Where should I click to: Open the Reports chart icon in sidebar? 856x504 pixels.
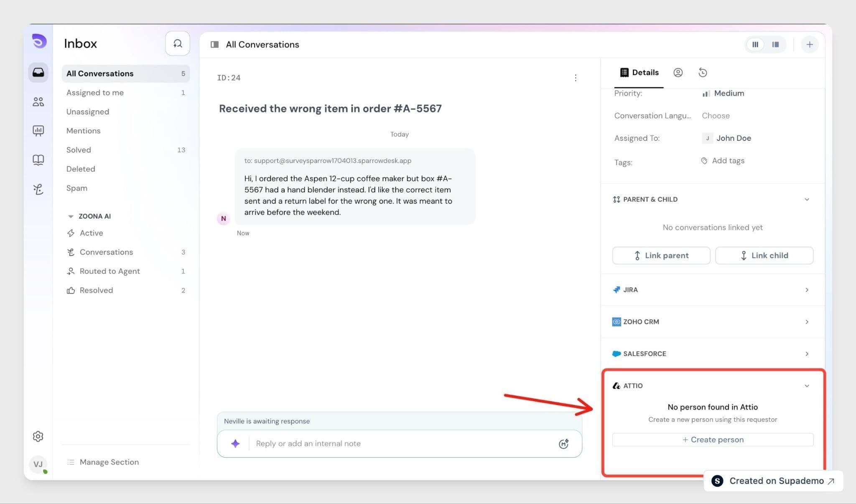tap(38, 131)
